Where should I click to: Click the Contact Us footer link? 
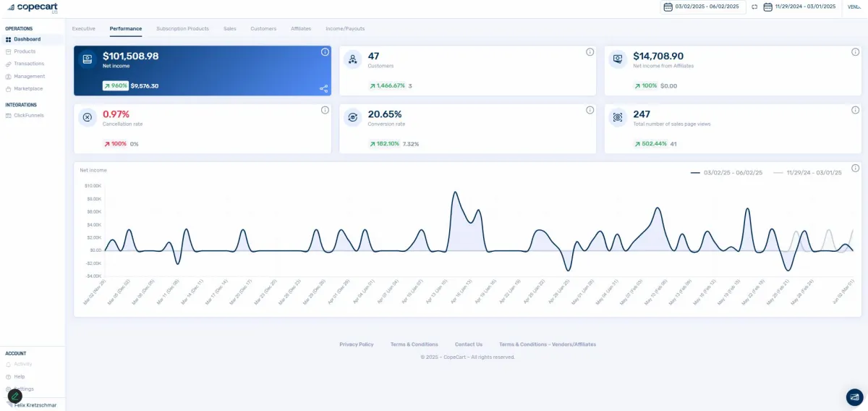[x=469, y=344]
